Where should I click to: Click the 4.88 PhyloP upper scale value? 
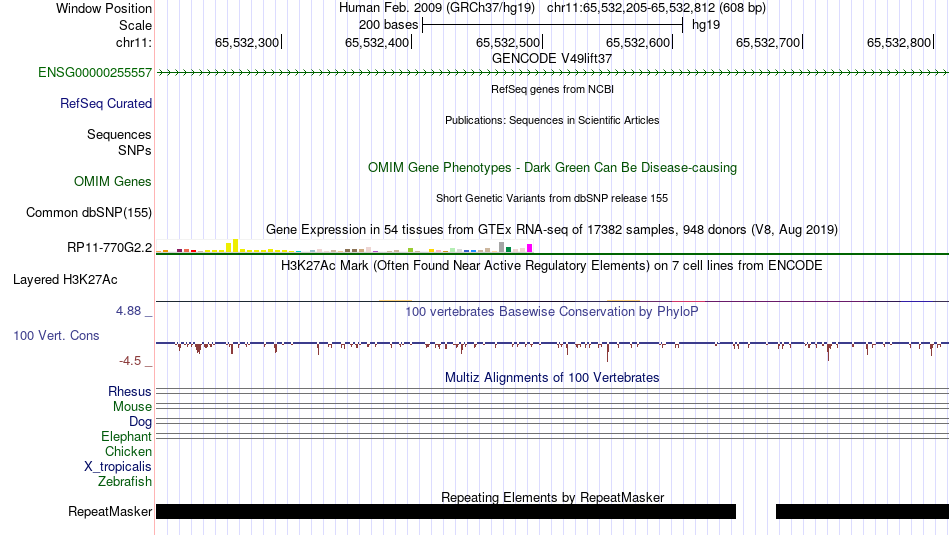(128, 311)
